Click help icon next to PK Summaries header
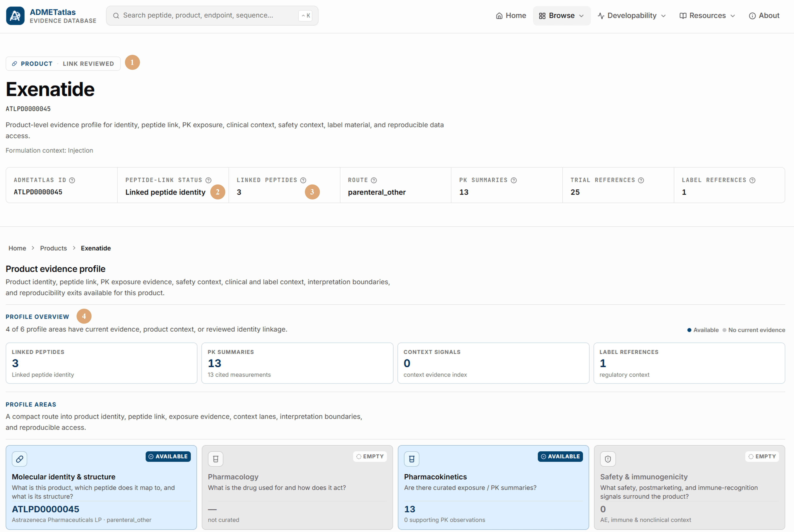794x532 pixels. (x=514, y=180)
